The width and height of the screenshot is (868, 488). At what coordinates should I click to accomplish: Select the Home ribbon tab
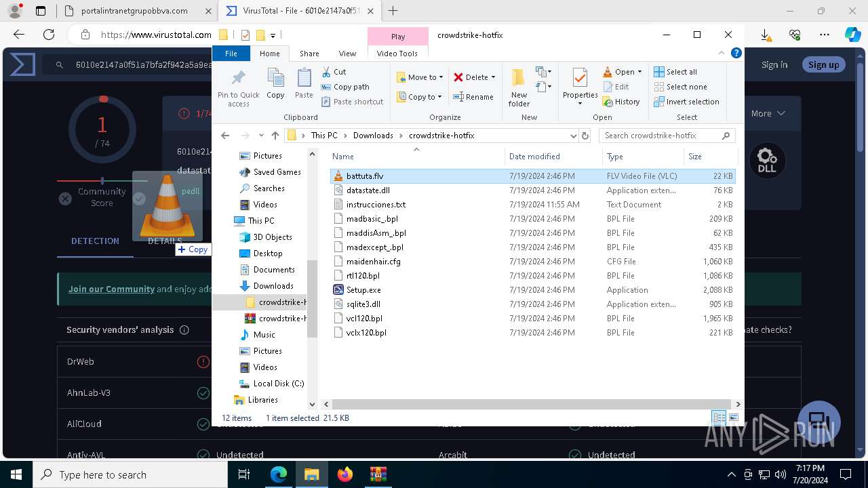pyautogui.click(x=269, y=54)
